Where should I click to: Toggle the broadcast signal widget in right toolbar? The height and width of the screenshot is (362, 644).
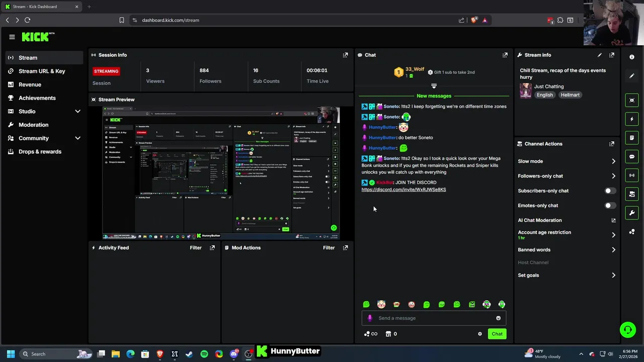pos(632,175)
